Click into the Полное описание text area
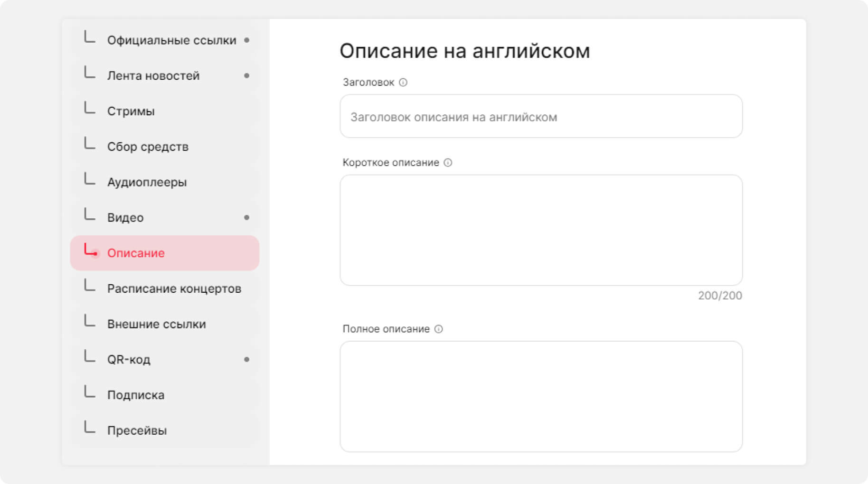 pyautogui.click(x=541, y=396)
